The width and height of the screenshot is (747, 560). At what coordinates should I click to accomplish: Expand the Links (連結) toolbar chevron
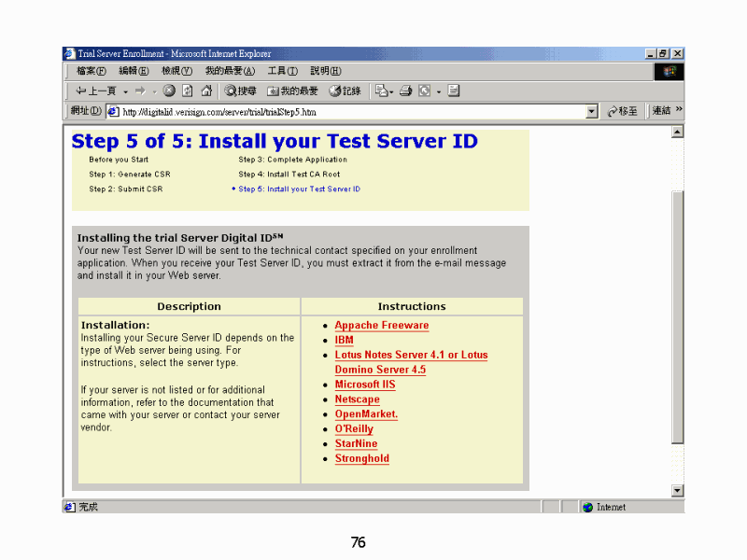pos(679,110)
